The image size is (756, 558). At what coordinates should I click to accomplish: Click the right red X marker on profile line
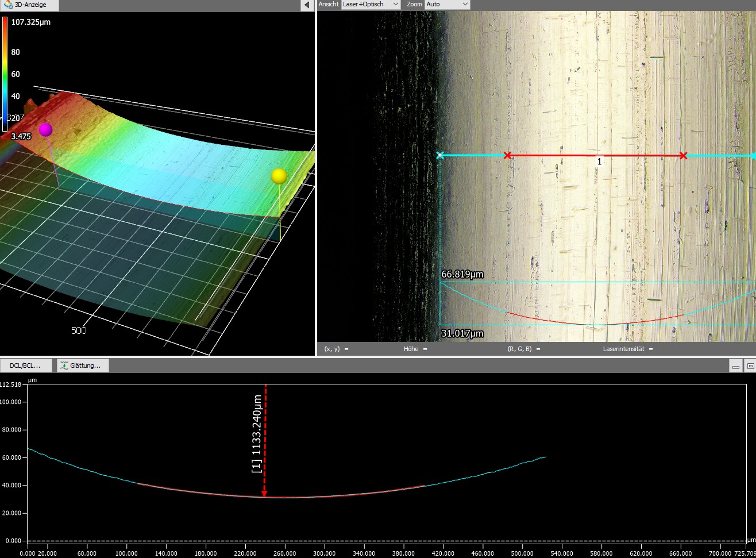pos(683,155)
